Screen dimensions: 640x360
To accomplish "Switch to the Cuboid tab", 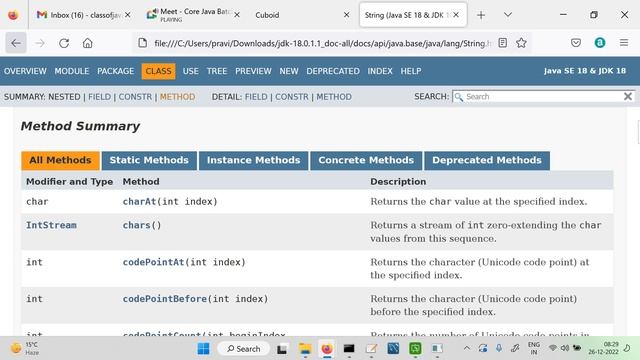I will [x=302, y=15].
